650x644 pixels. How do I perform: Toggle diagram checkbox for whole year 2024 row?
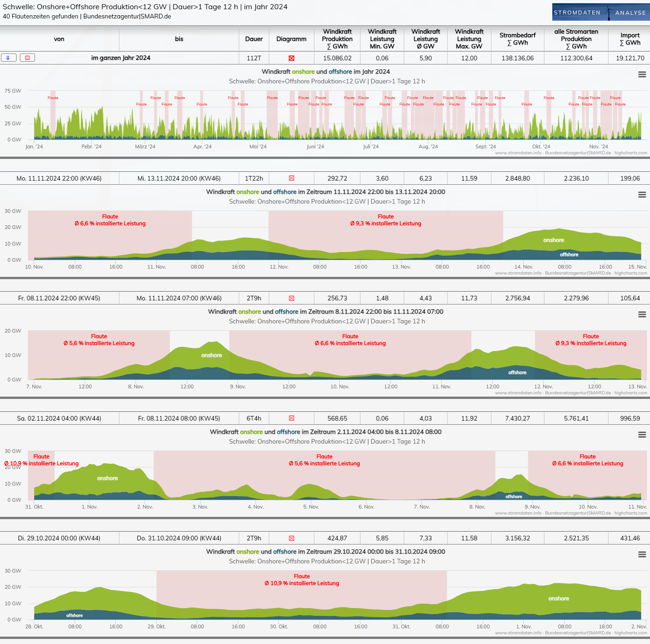291,59
